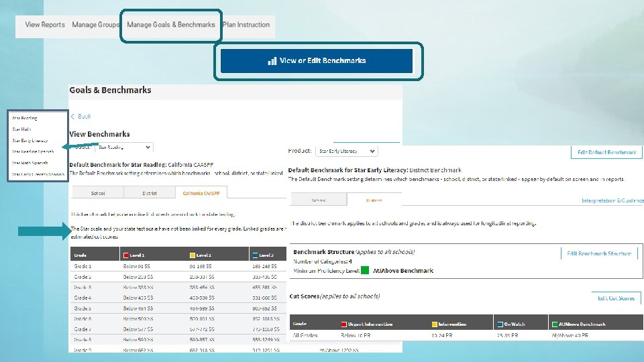The height and width of the screenshot is (362, 644).
Task: Switch to District tab in Star Reading panel
Action: [x=150, y=193]
